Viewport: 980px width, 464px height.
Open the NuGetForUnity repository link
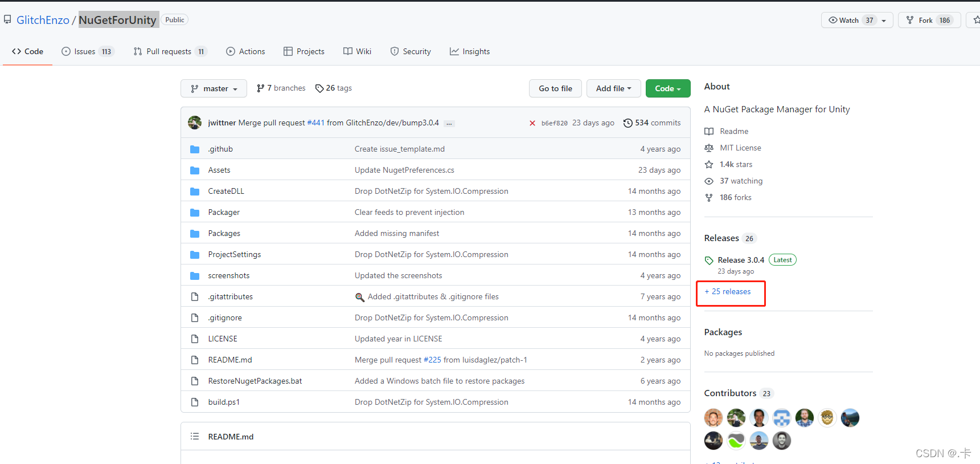pos(118,20)
